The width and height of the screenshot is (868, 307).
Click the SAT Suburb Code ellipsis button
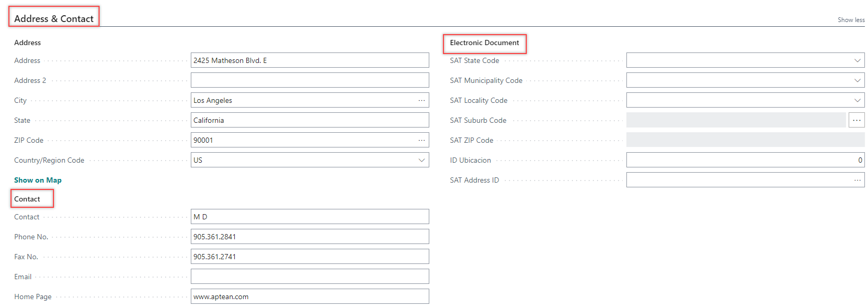[856, 120]
